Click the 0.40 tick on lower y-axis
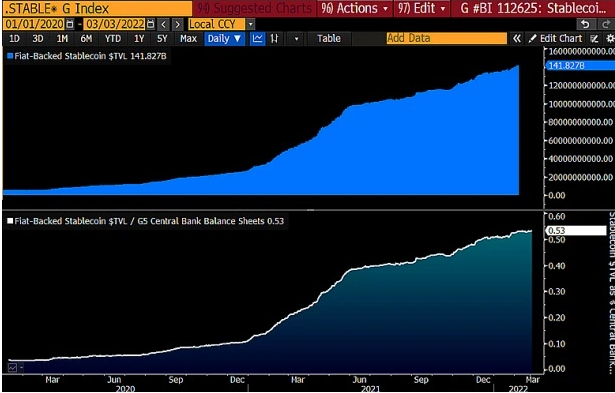This screenshot has height=393, width=615. pyautogui.click(x=557, y=266)
